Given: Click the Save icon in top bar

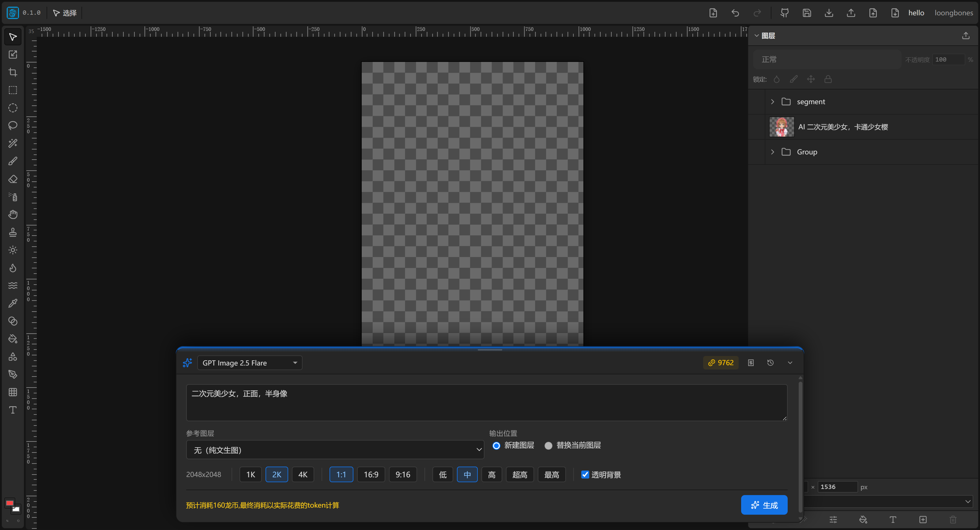Looking at the screenshot, I should point(807,13).
